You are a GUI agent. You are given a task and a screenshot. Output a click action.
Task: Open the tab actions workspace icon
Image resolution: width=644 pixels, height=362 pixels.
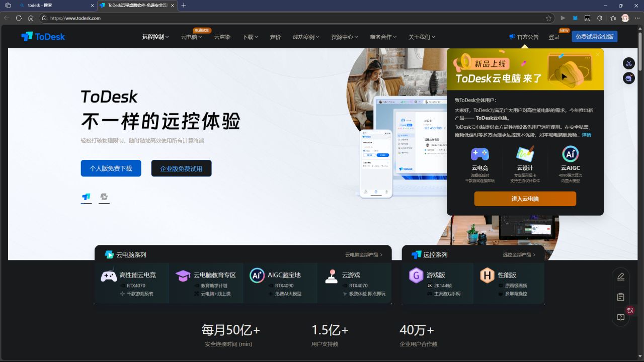(x=8, y=5)
